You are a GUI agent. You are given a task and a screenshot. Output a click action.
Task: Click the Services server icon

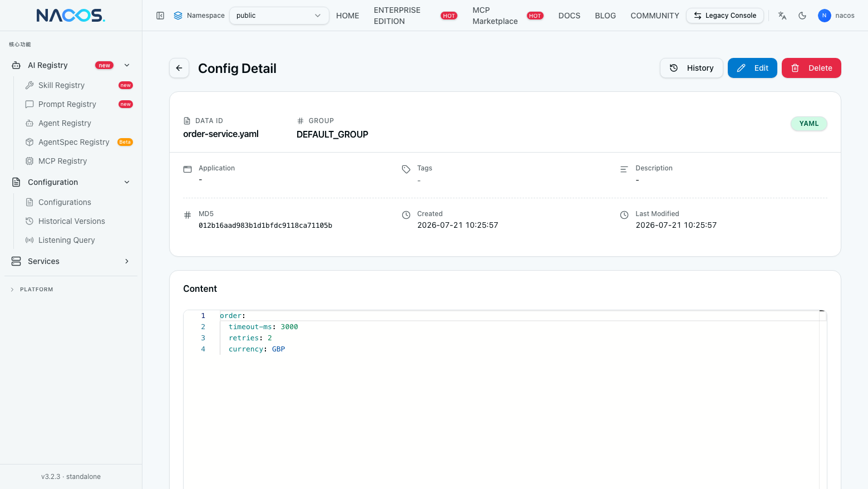(x=16, y=261)
